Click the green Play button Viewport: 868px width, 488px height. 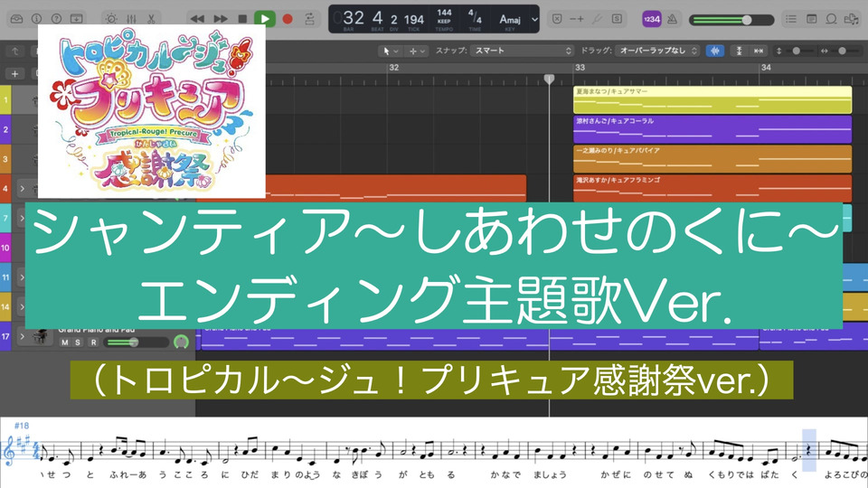coord(265,19)
